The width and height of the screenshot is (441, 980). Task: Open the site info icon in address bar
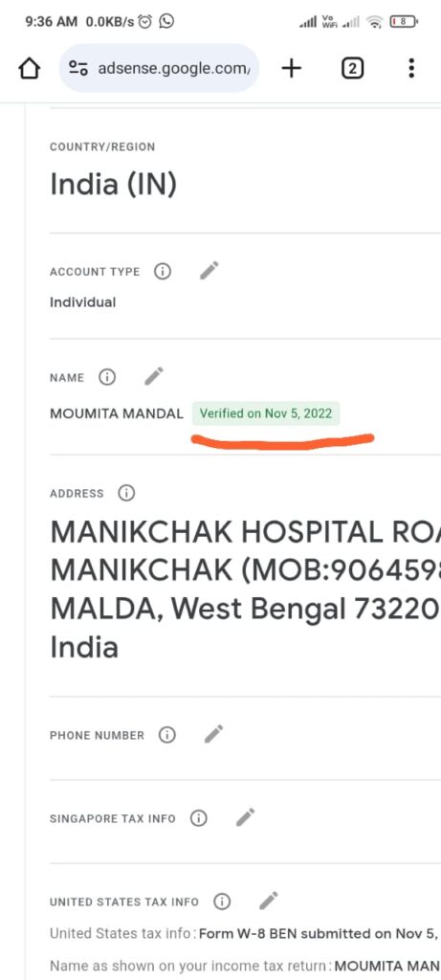pos(78,68)
